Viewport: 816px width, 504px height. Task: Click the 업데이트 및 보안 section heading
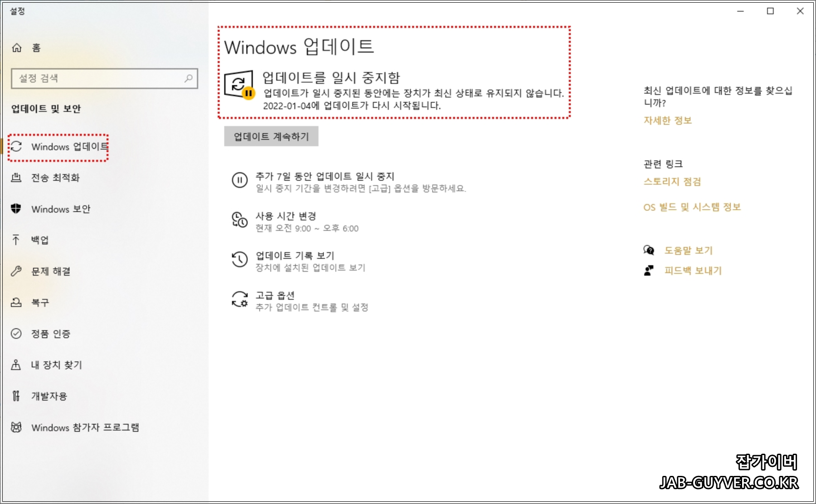pos(46,109)
